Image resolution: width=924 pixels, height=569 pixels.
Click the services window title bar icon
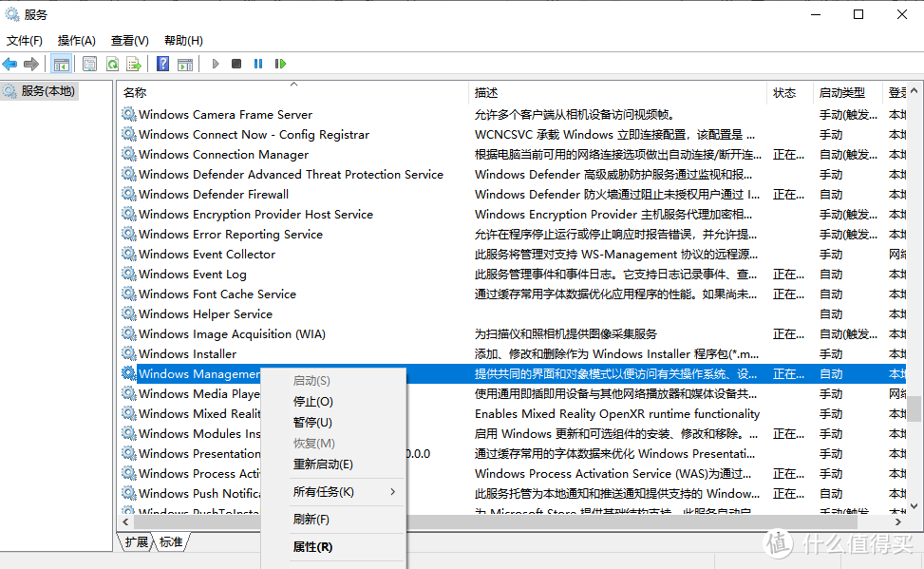(x=11, y=14)
